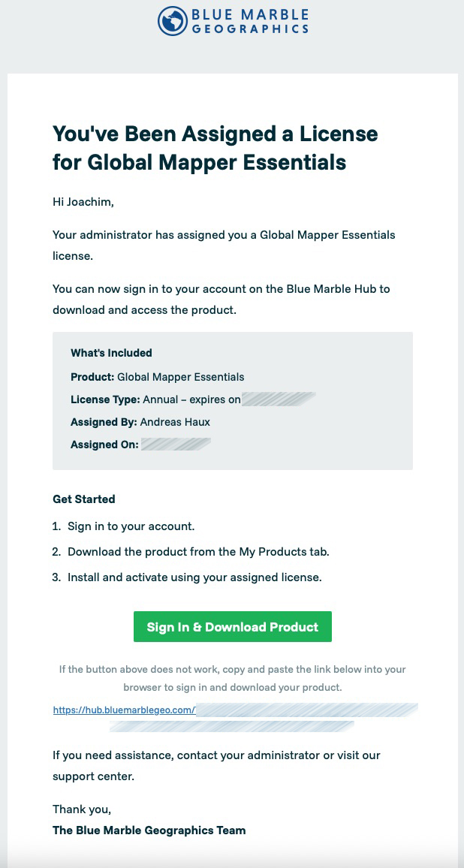
Task: Click the blurred license expiry date
Action: [279, 399]
